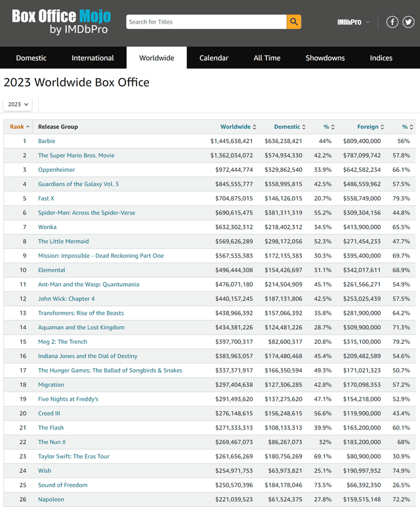Sort by the domestic percent column
The image size is (420, 507).
pyautogui.click(x=329, y=127)
